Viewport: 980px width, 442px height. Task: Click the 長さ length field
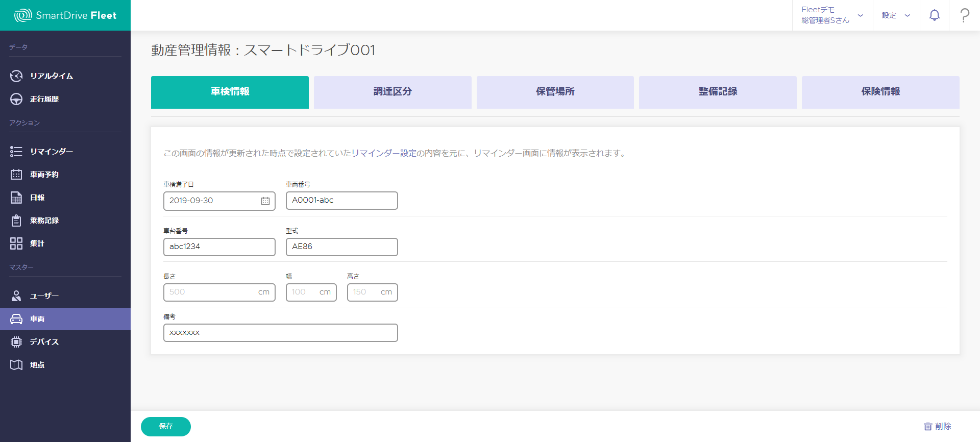pos(219,292)
